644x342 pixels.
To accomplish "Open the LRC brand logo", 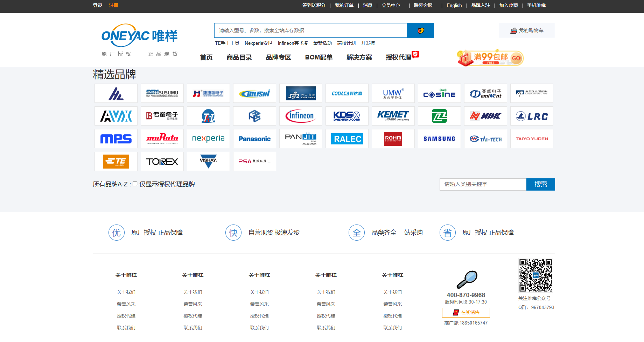I will pyautogui.click(x=532, y=116).
